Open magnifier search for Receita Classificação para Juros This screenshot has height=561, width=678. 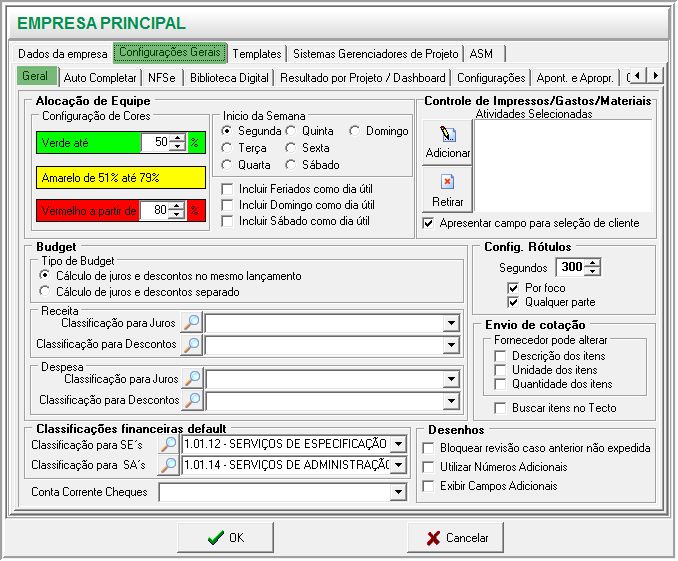point(192,322)
